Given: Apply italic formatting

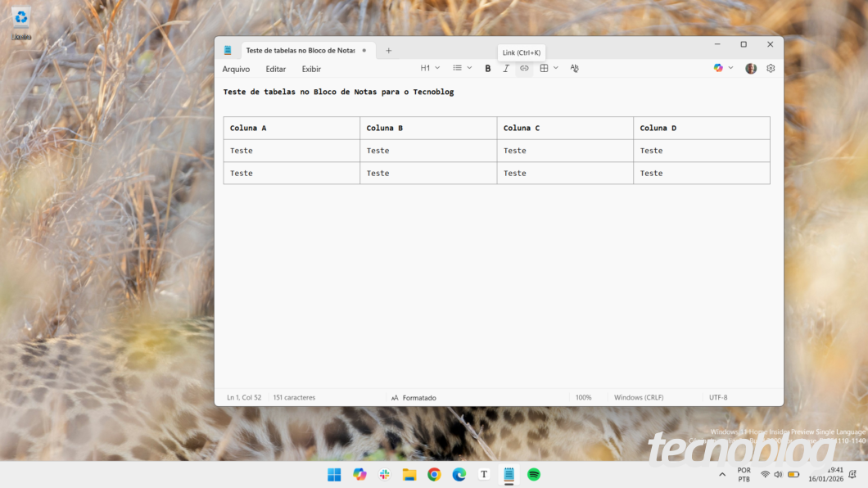Looking at the screenshot, I should point(506,68).
